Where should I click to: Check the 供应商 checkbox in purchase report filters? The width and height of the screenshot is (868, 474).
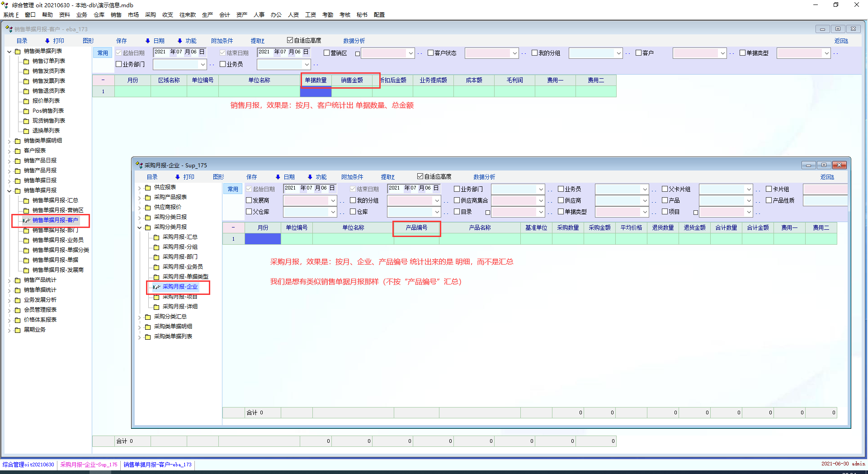pyautogui.click(x=561, y=200)
